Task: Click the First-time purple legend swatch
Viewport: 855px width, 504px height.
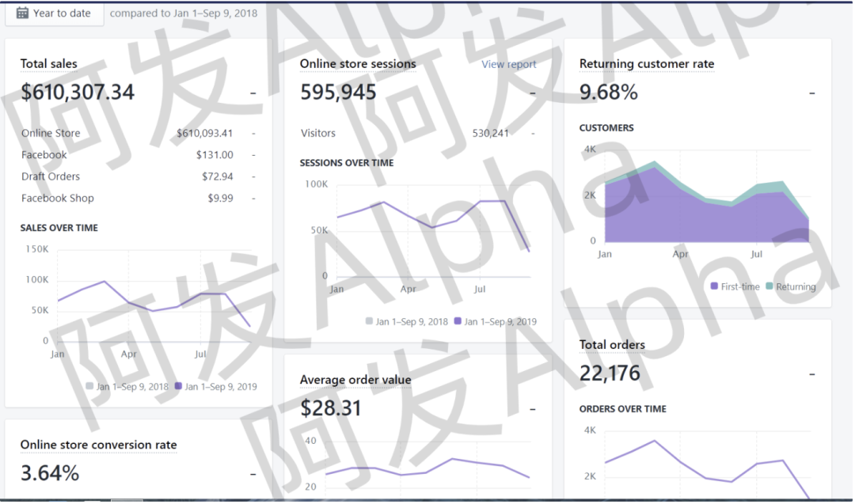Action: [715, 286]
